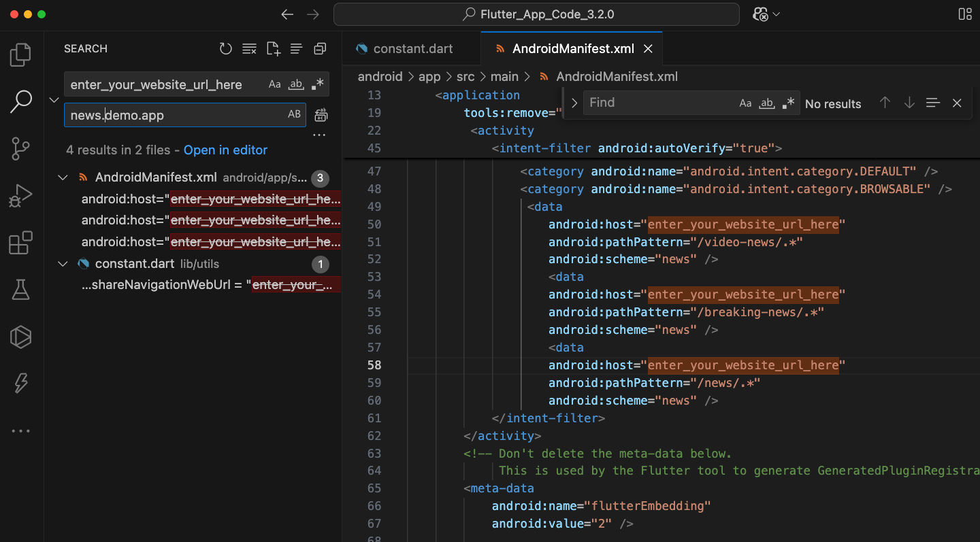
Task: Open the Copilot chat menu icon
Action: pyautogui.click(x=761, y=14)
